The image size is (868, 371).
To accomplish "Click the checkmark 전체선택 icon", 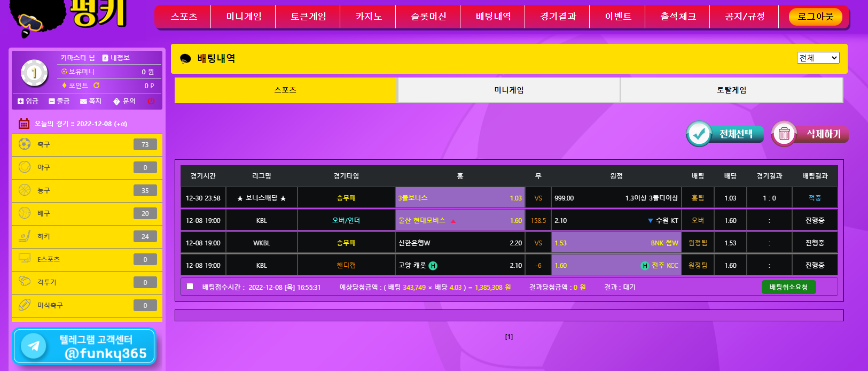I will pos(699,134).
